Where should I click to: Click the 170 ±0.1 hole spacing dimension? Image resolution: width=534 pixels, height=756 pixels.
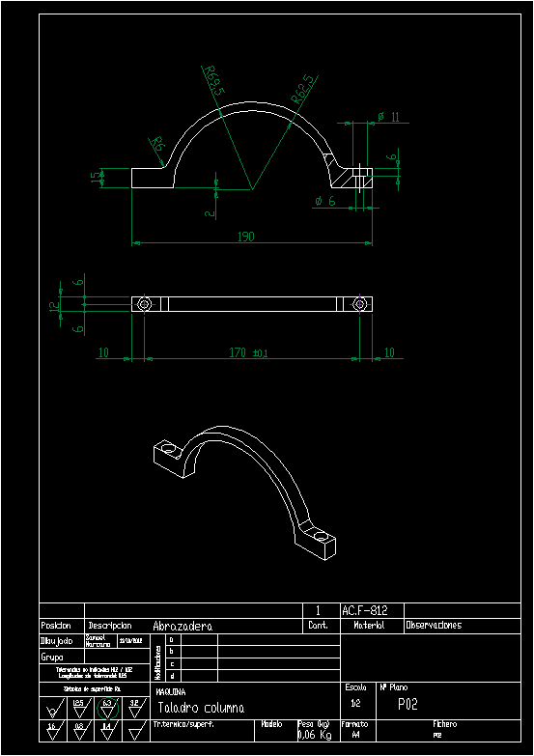[x=248, y=353]
